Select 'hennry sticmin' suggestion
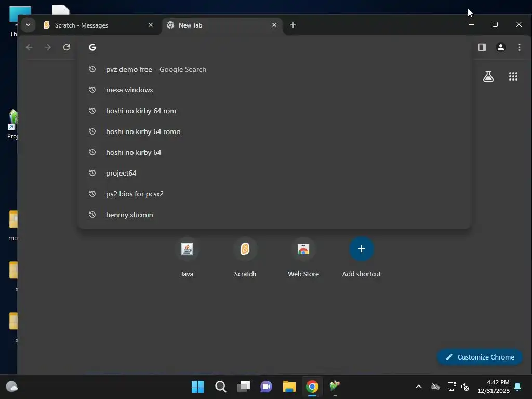 point(274,215)
